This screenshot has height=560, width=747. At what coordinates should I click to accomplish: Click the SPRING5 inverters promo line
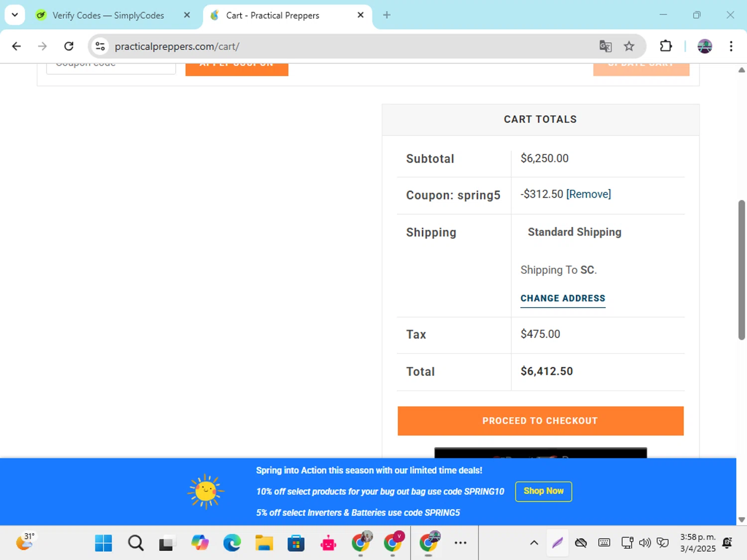click(x=358, y=513)
